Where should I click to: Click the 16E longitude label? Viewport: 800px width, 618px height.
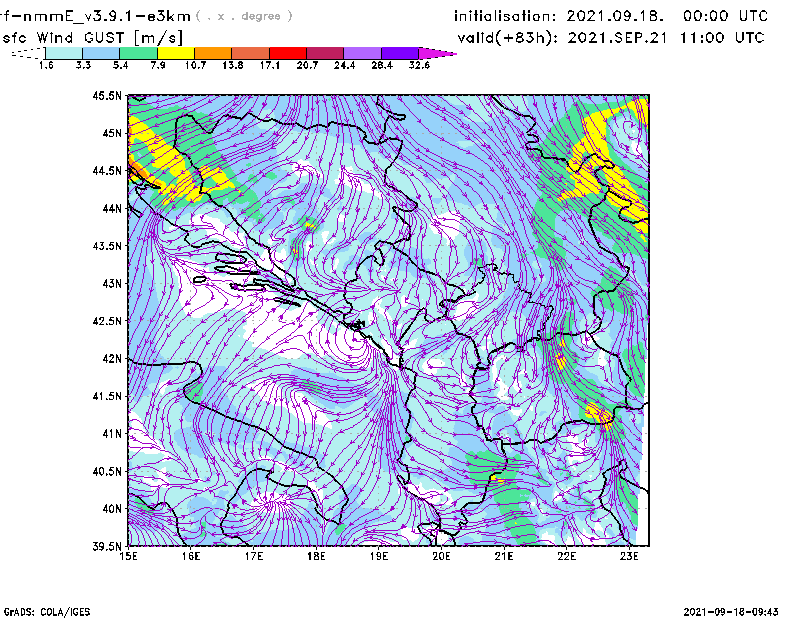tap(191, 556)
